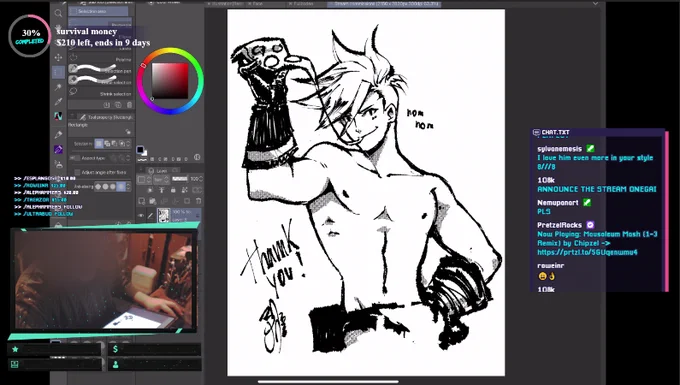Create a new vector layer
Image resolution: width=680 pixels, height=385 pixels.
(x=153, y=201)
